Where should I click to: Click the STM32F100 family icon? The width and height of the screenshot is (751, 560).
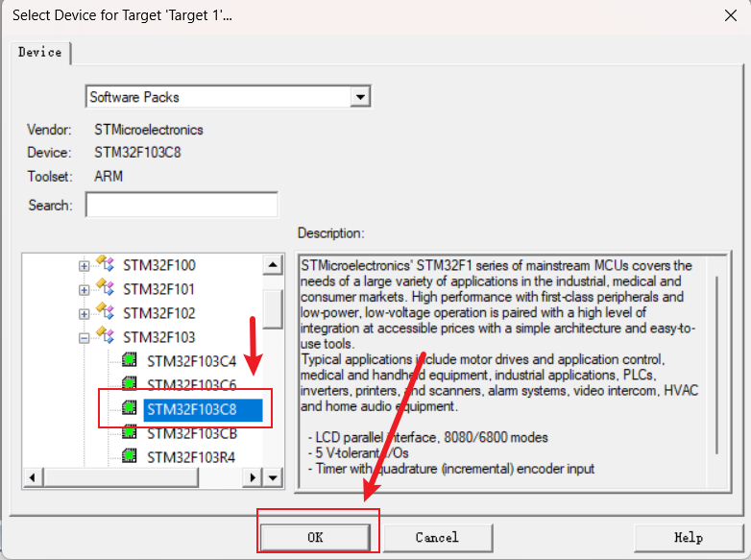105,263
